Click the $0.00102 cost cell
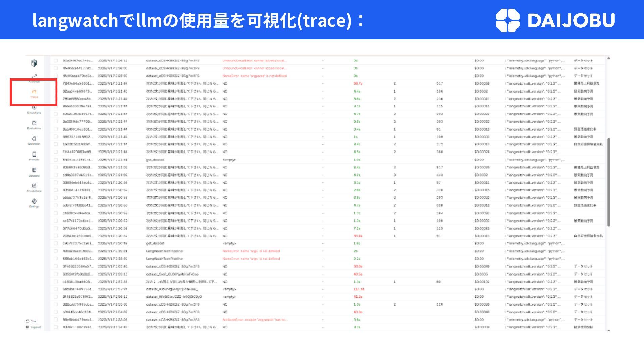The height and width of the screenshot is (362, 644). pyautogui.click(x=482, y=282)
